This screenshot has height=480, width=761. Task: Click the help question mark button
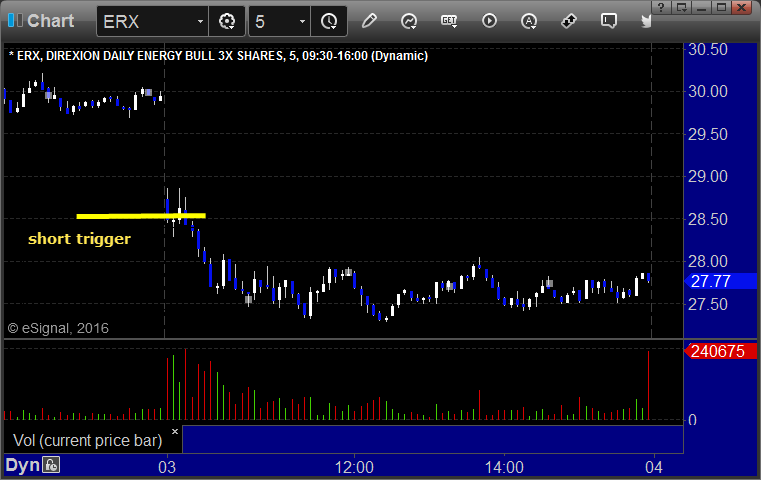click(x=662, y=7)
